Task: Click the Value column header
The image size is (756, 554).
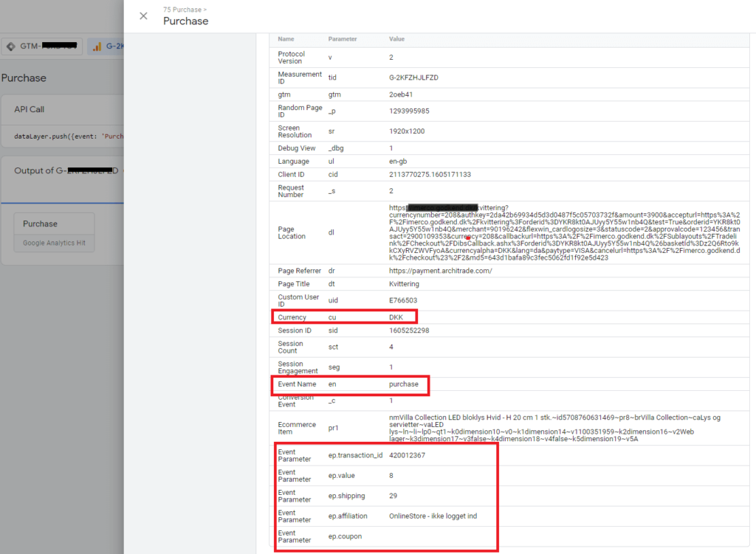Action: [x=396, y=39]
